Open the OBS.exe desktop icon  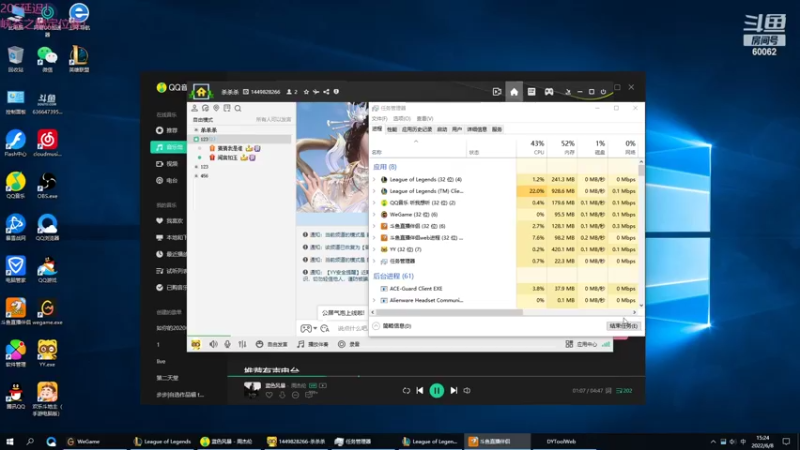pyautogui.click(x=47, y=186)
